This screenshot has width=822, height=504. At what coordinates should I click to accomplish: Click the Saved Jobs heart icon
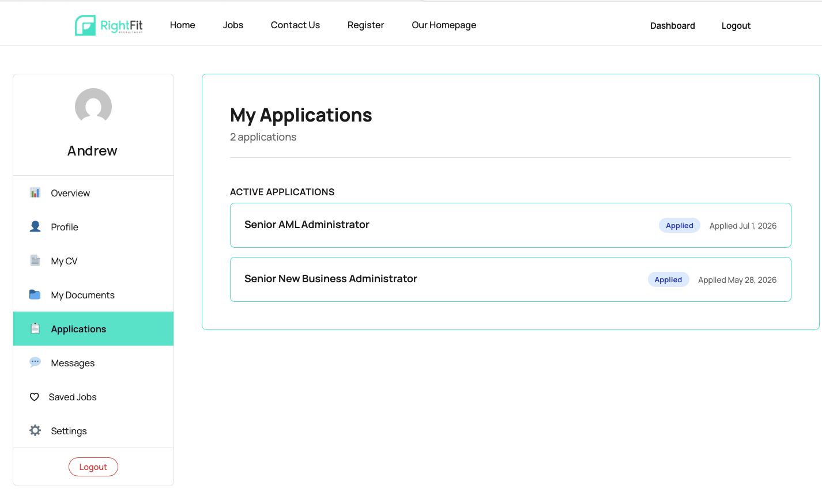(x=35, y=397)
